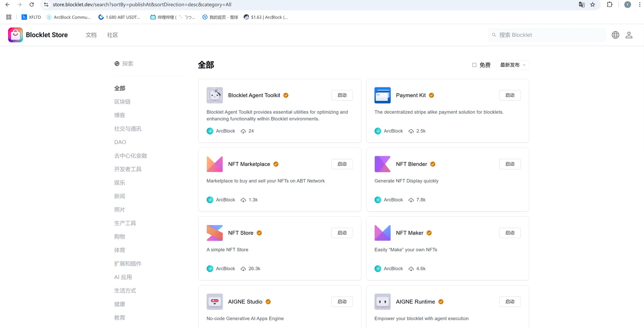644x328 pixels.
Task: Click verified badge next to AIGNE Runtime
Action: click(x=441, y=302)
